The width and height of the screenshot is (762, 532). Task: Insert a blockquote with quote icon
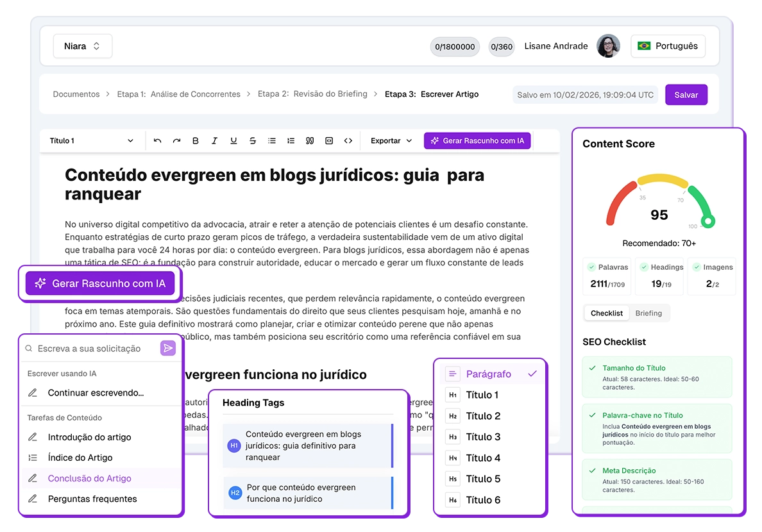click(x=310, y=141)
